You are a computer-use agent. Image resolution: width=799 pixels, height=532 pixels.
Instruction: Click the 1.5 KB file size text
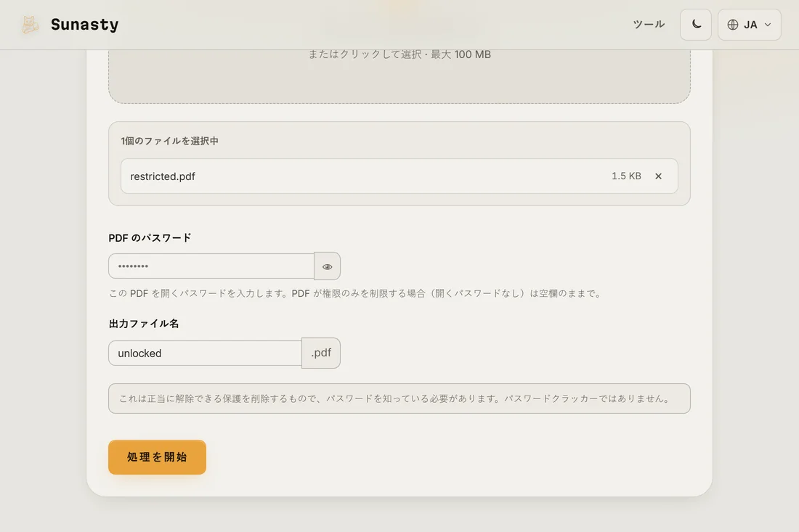click(626, 176)
